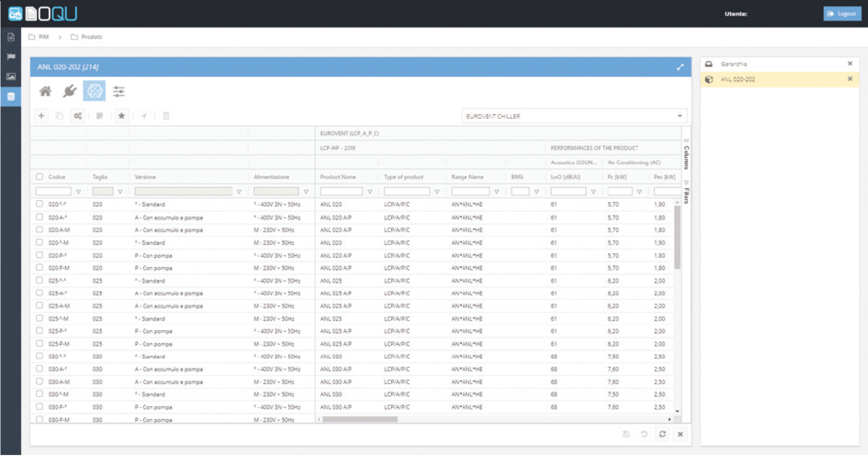Open the Columns side tab

pyautogui.click(x=686, y=154)
